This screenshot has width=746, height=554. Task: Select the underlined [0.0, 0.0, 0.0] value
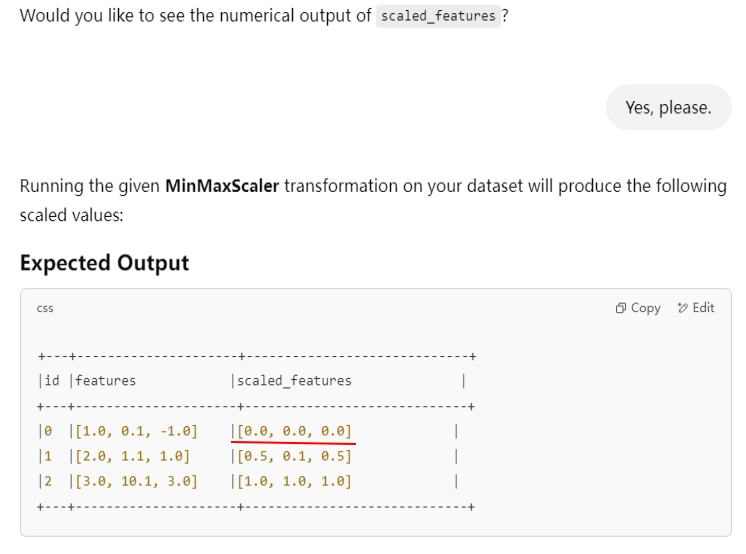[x=294, y=431]
